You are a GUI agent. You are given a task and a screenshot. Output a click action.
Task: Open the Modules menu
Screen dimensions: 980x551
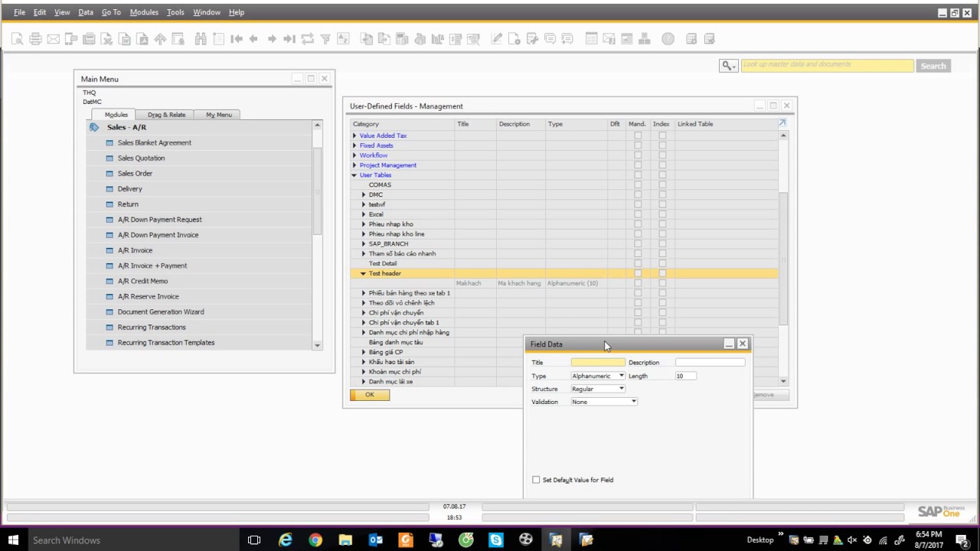144,12
